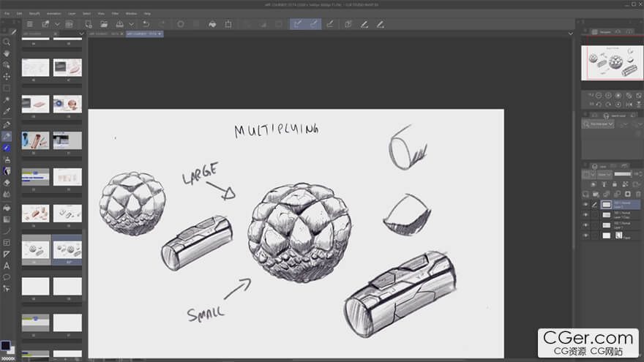This screenshot has height=362, width=644.
Task: Click the Save icon in command bar
Action: pos(119,24)
